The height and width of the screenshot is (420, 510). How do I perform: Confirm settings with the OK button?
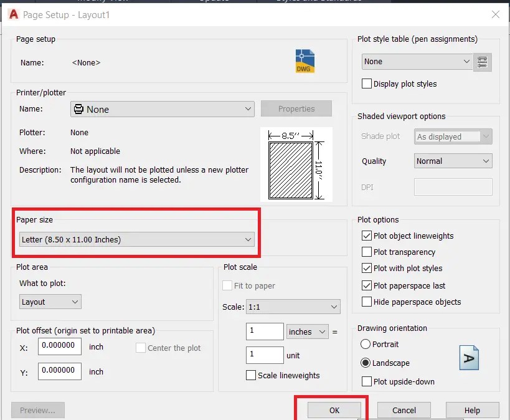point(334,410)
